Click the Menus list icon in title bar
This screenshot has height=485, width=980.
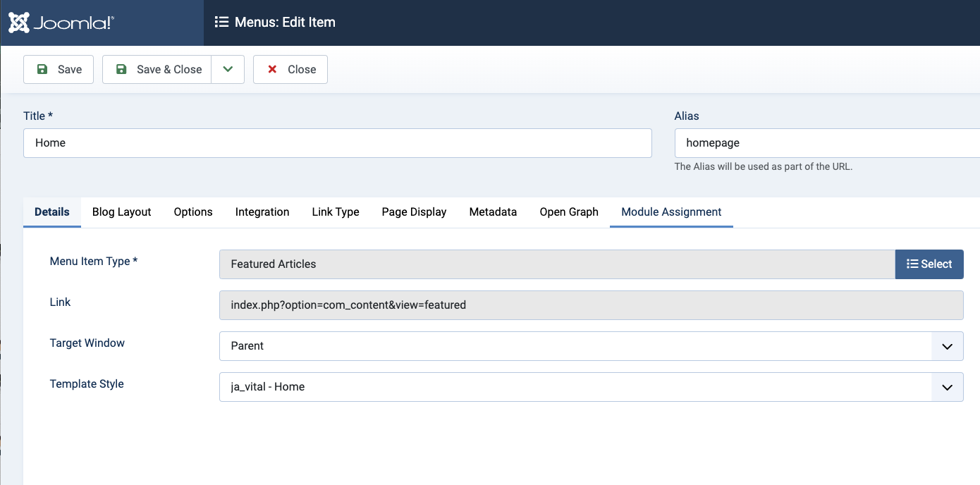pyautogui.click(x=221, y=23)
